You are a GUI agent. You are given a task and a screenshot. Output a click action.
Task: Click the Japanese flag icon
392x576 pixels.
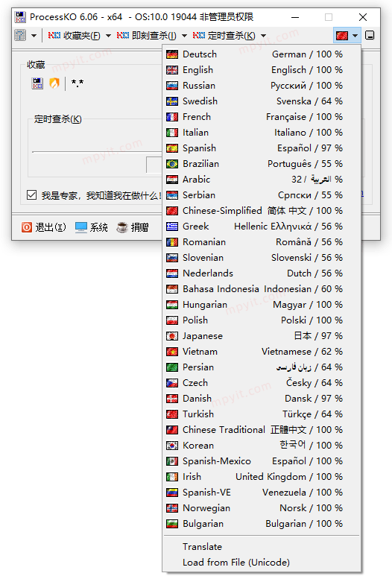tap(172, 336)
